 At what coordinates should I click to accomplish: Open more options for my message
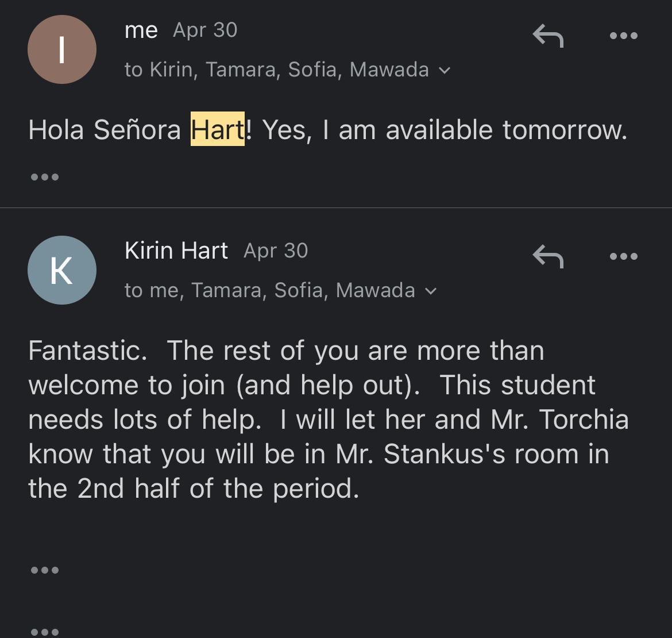coord(623,36)
